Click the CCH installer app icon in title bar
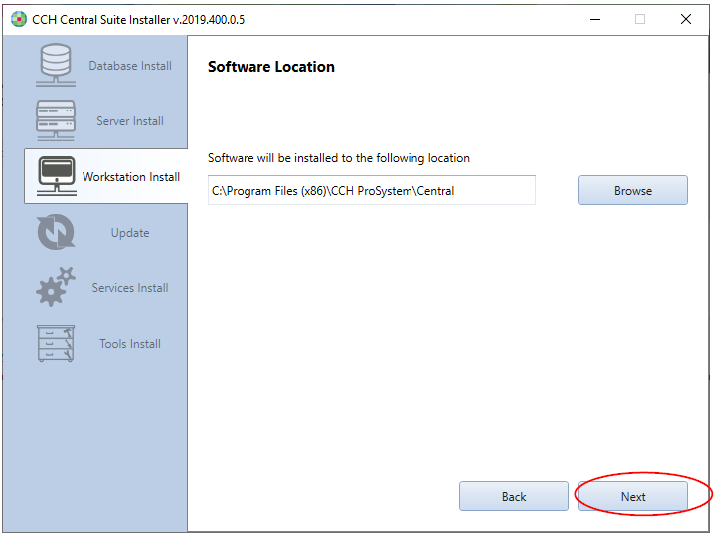The width and height of the screenshot is (716, 537). click(x=19, y=19)
